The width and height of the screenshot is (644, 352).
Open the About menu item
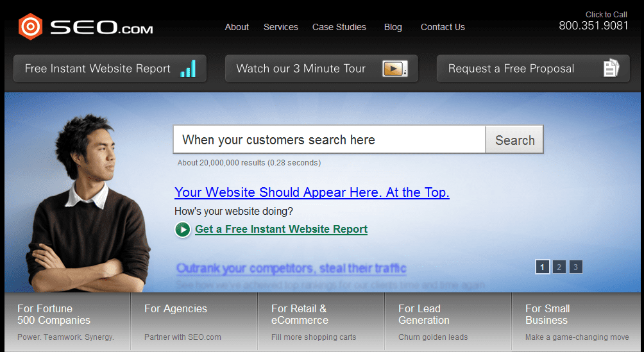click(x=237, y=27)
